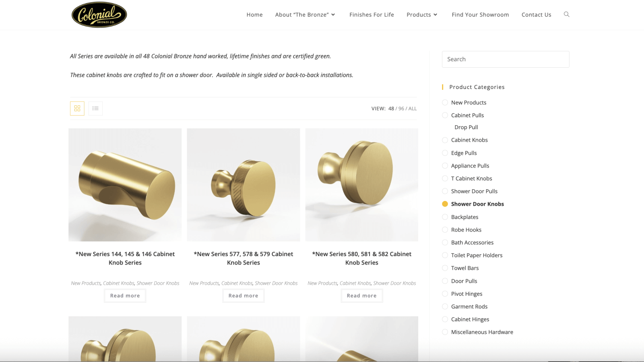The height and width of the screenshot is (362, 644).
Task: Click the sidebar Search input field
Action: tap(506, 59)
